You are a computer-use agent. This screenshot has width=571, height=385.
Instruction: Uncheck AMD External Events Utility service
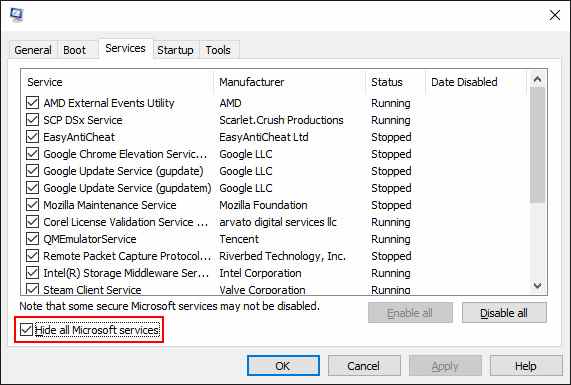32,103
